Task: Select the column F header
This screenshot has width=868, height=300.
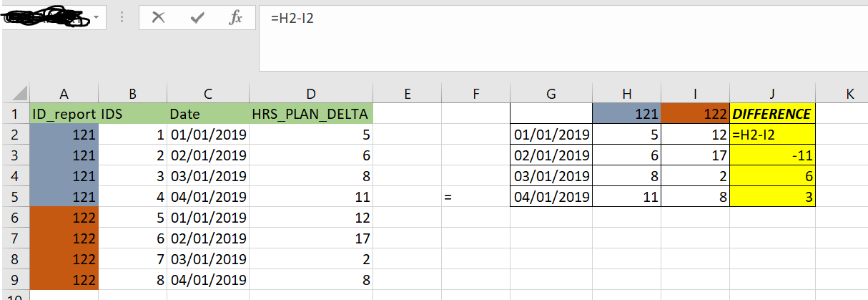Action: [476, 93]
